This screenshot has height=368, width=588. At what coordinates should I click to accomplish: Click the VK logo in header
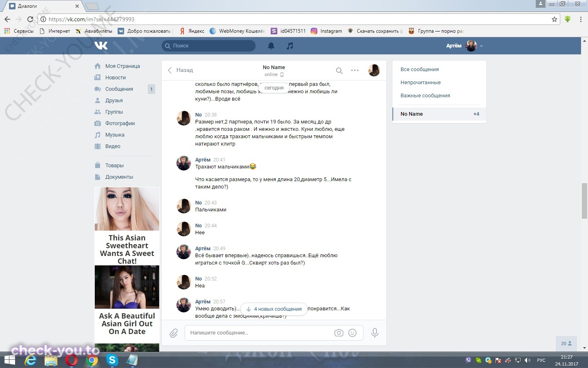click(101, 45)
